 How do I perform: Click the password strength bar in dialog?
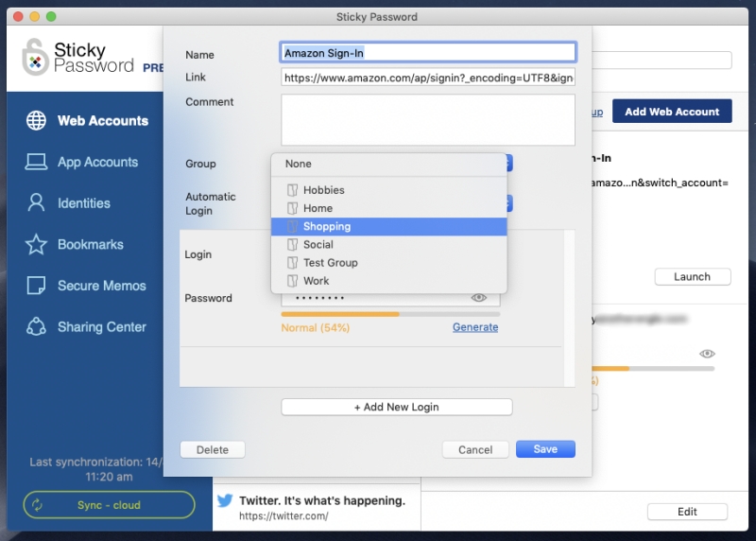tap(390, 314)
